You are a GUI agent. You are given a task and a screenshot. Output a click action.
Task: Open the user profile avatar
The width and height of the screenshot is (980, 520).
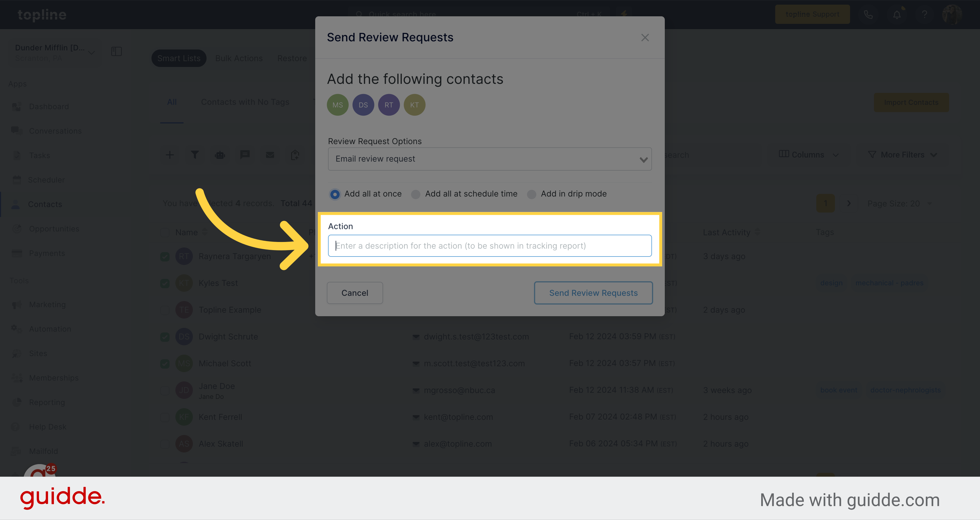click(x=952, y=15)
